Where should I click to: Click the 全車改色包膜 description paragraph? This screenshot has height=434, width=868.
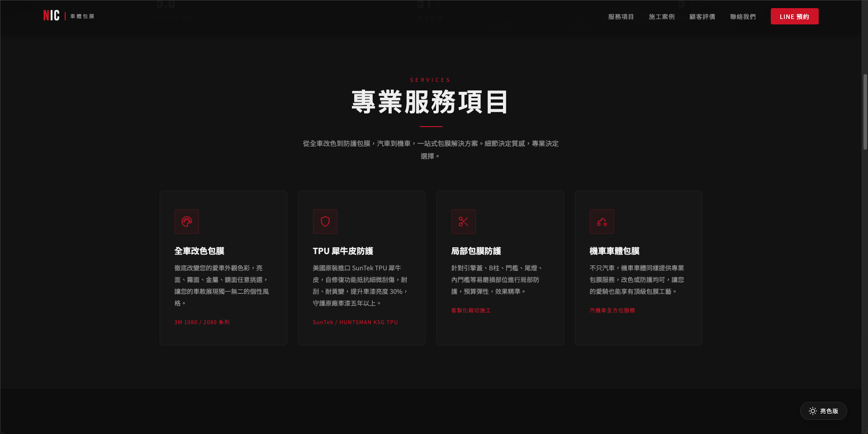pyautogui.click(x=222, y=286)
